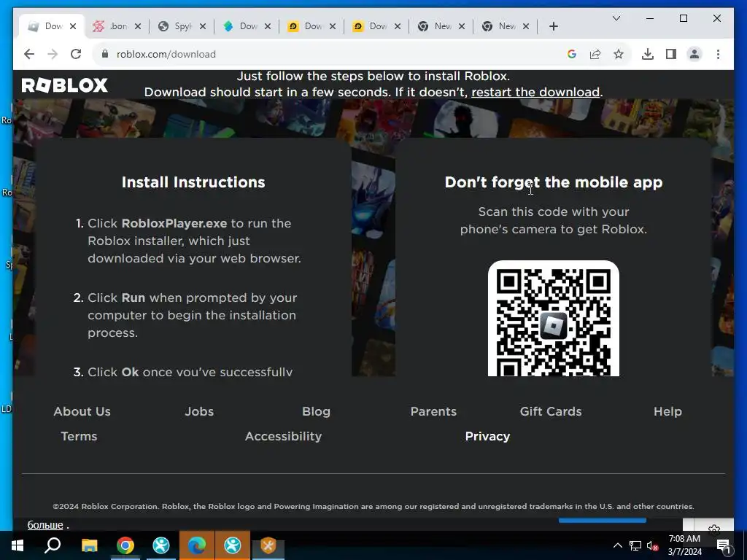
Task: Open the Terms footer link
Action: tap(79, 436)
